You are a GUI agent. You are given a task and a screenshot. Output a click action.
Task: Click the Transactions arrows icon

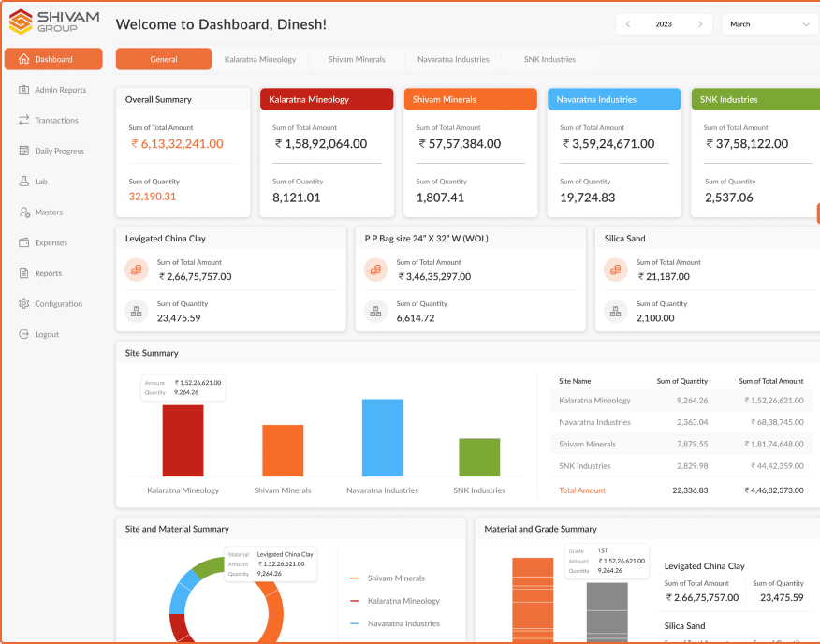(x=24, y=121)
